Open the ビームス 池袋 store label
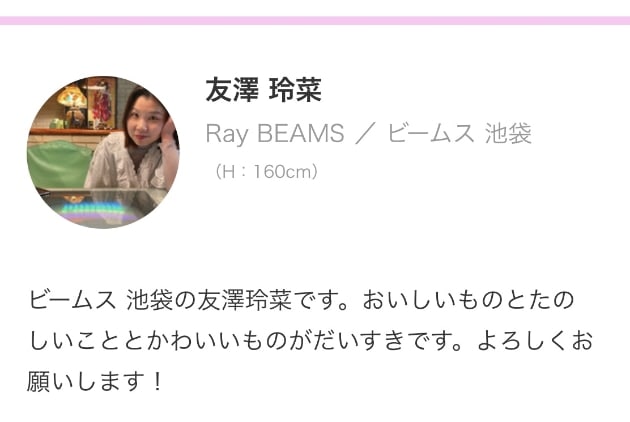This screenshot has height=422, width=630. pyautogui.click(x=459, y=133)
